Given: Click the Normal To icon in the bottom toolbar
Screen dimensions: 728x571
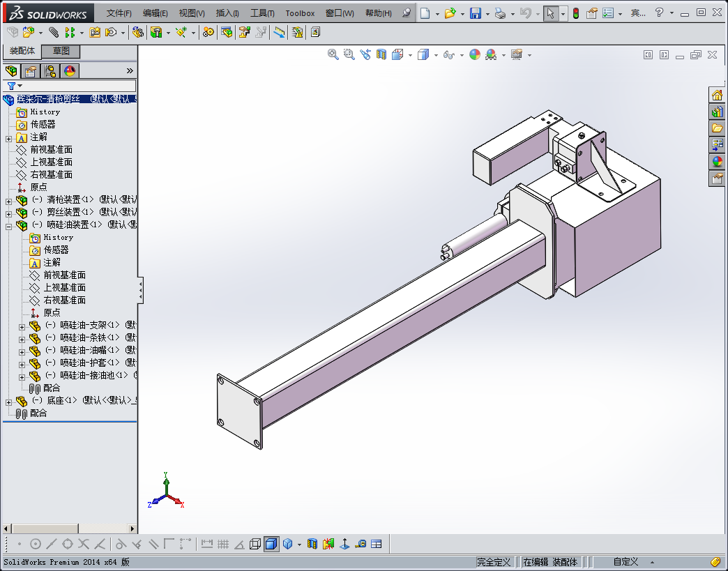Looking at the screenshot, I should (x=344, y=544).
